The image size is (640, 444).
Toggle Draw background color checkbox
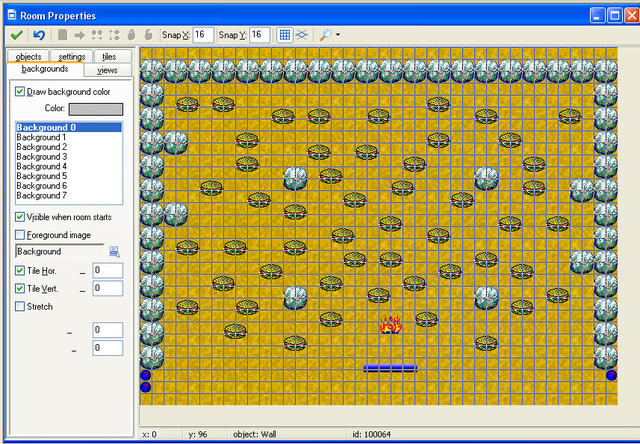coord(20,91)
